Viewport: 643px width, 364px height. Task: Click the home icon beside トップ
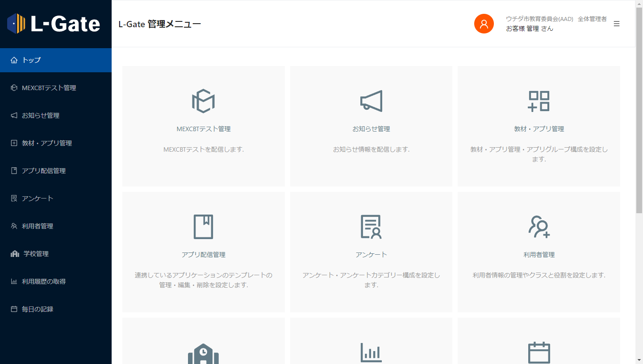pos(14,60)
